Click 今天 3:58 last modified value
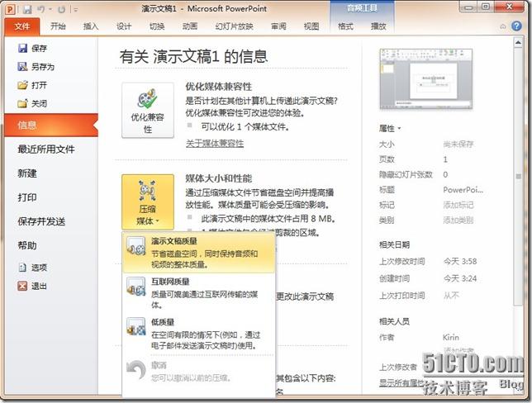532x403 pixels. point(460,262)
